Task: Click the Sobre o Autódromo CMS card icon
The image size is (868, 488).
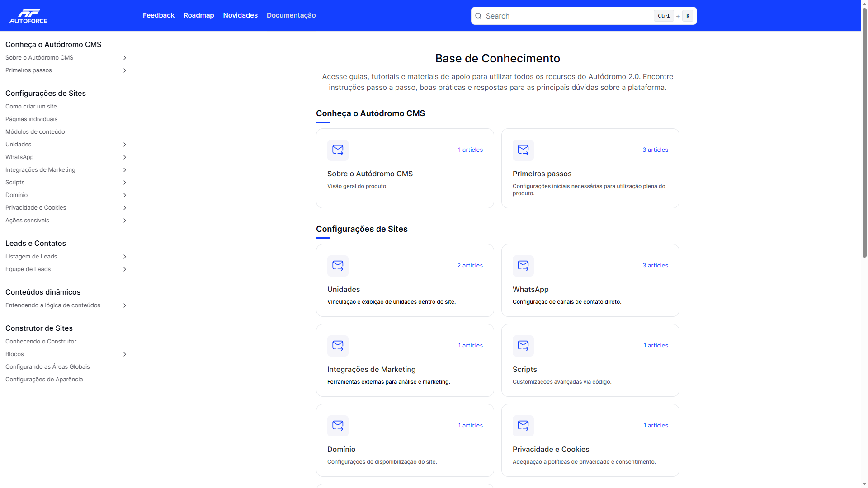Action: pos(338,150)
